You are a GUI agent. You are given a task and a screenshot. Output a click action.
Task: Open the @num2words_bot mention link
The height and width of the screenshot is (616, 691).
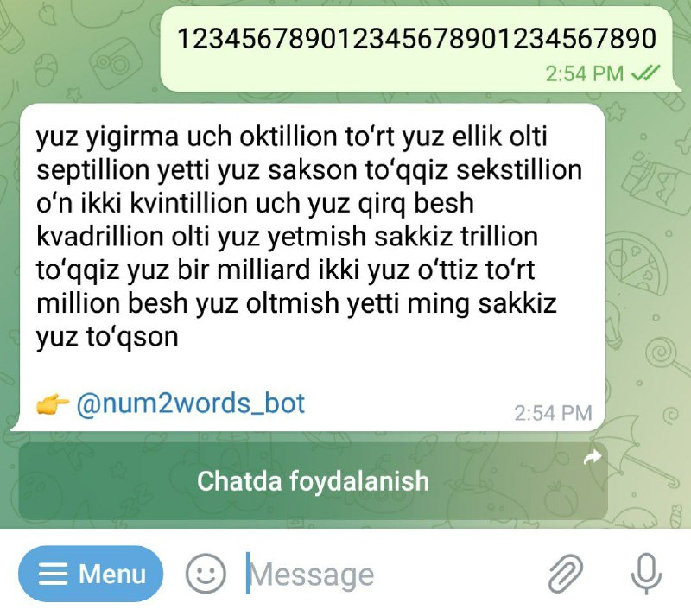pos(190,403)
